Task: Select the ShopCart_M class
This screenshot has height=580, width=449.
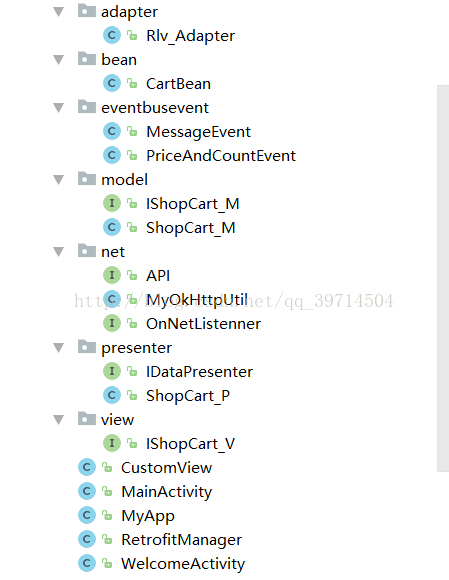Action: coord(191,228)
